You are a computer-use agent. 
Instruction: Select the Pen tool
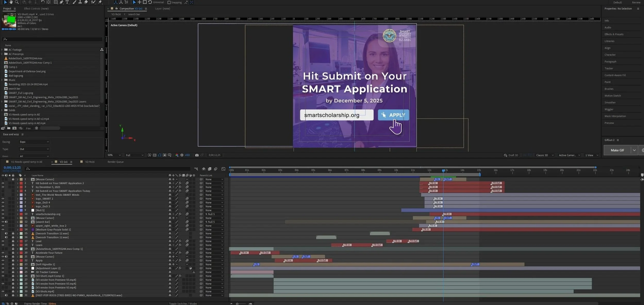(x=61, y=2)
